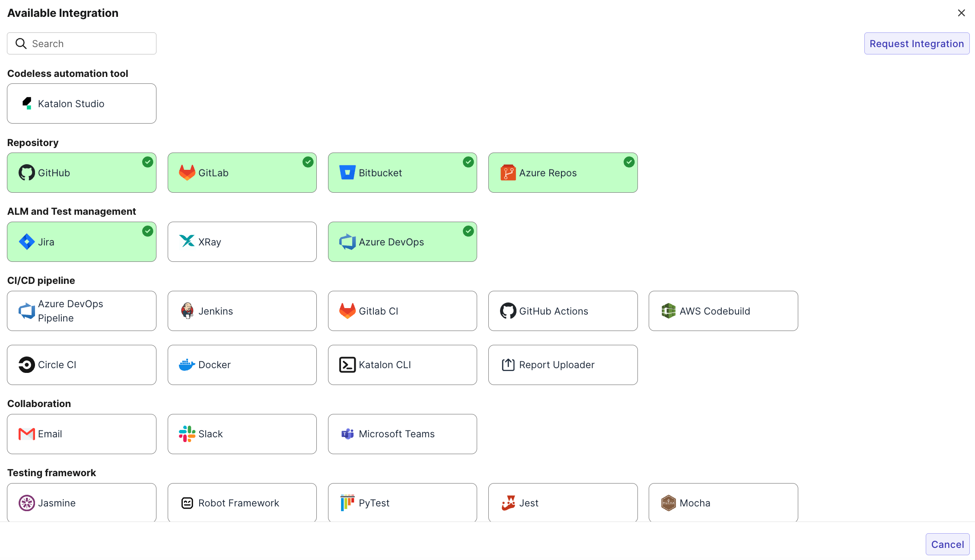The width and height of the screenshot is (975, 560).
Task: Click the Microsoft Teams icon
Action: tap(347, 434)
